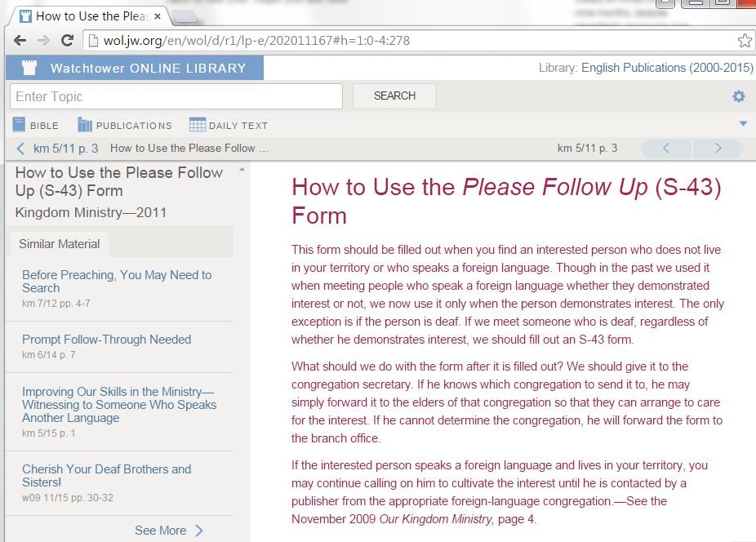756x542 pixels.
Task: Click the w09 11/15 pp. 30-32 reference
Action: click(68, 498)
